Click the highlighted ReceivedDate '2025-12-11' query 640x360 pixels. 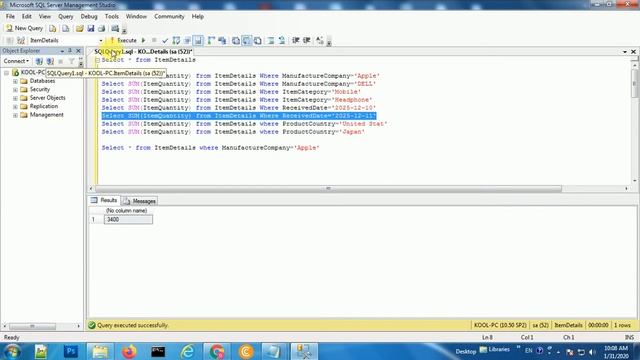[239, 116]
